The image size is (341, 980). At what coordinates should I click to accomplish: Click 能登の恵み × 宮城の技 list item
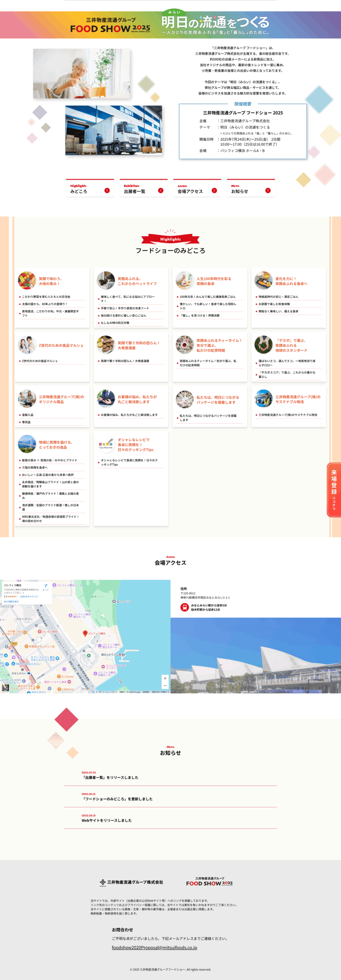point(52,460)
